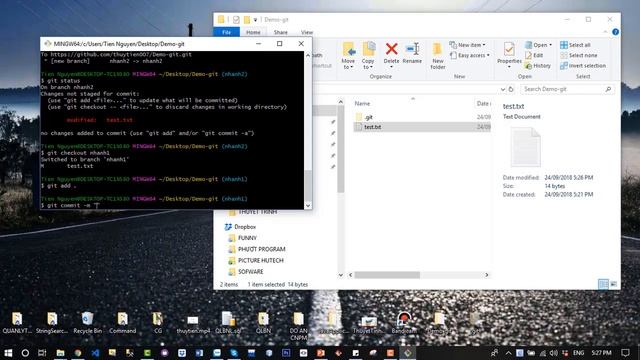The width and height of the screenshot is (640, 360).
Task: Click the Git Bash title bar icon
Action: tap(48, 44)
